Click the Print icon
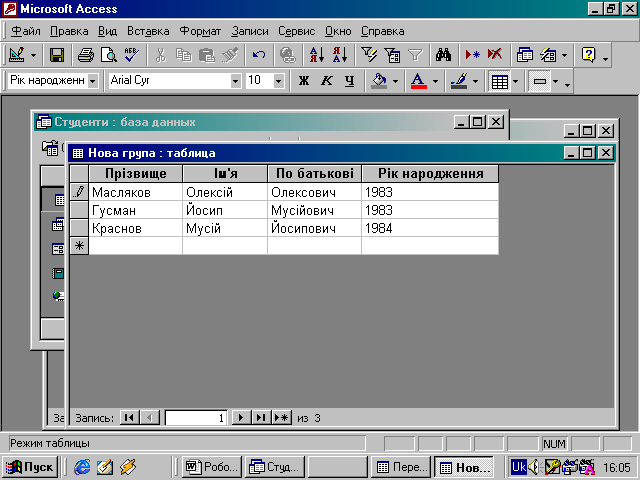 86,55
